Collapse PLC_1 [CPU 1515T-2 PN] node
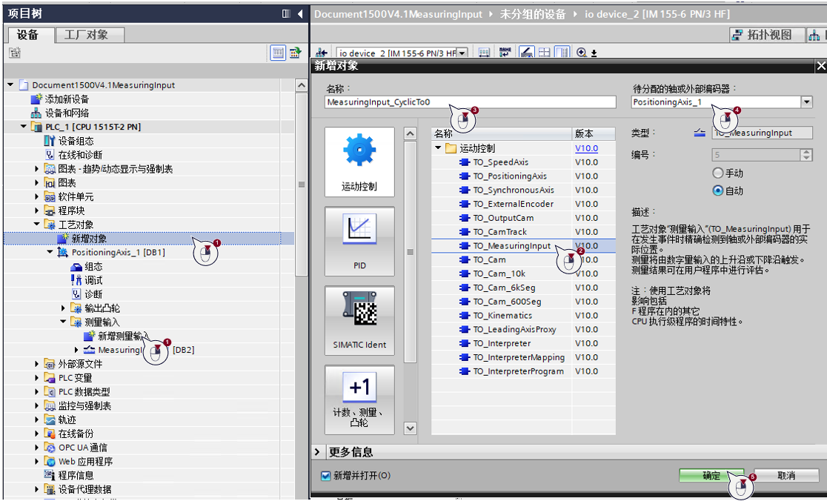 (x=23, y=127)
